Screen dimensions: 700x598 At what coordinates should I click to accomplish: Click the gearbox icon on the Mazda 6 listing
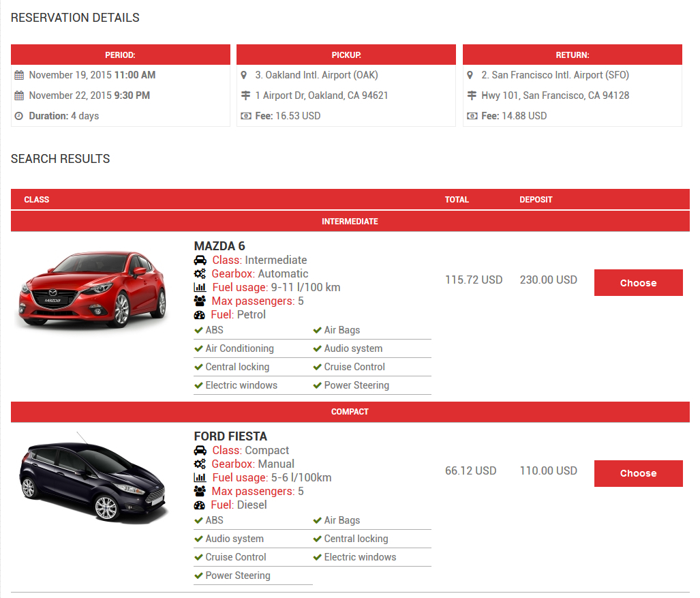pos(198,273)
